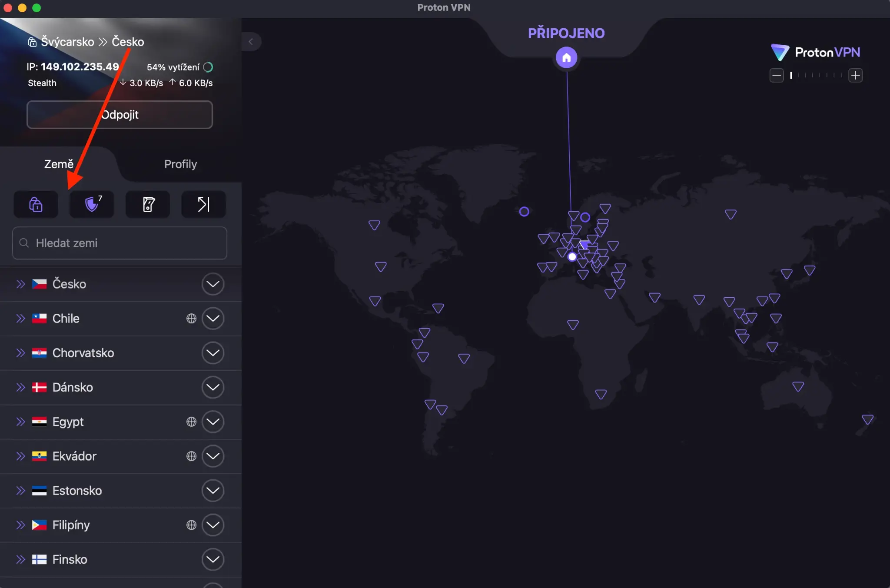The height and width of the screenshot is (588, 890).
Task: Switch to the Profily tab
Action: [x=180, y=164]
